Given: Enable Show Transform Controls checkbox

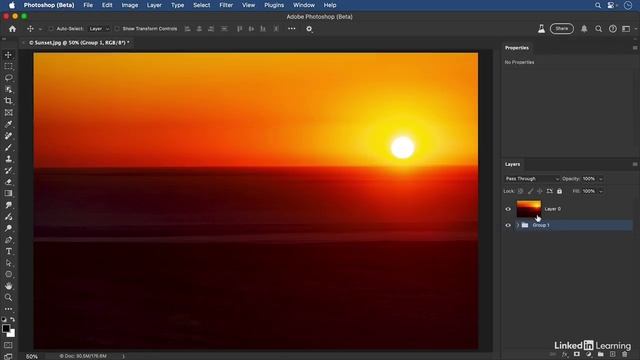Looking at the screenshot, I should coord(117,29).
